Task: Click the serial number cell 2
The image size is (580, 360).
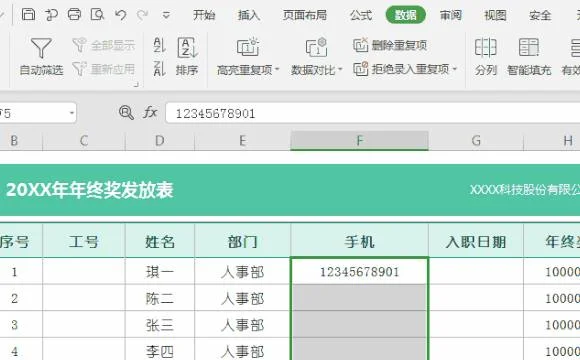Action: click(21, 298)
